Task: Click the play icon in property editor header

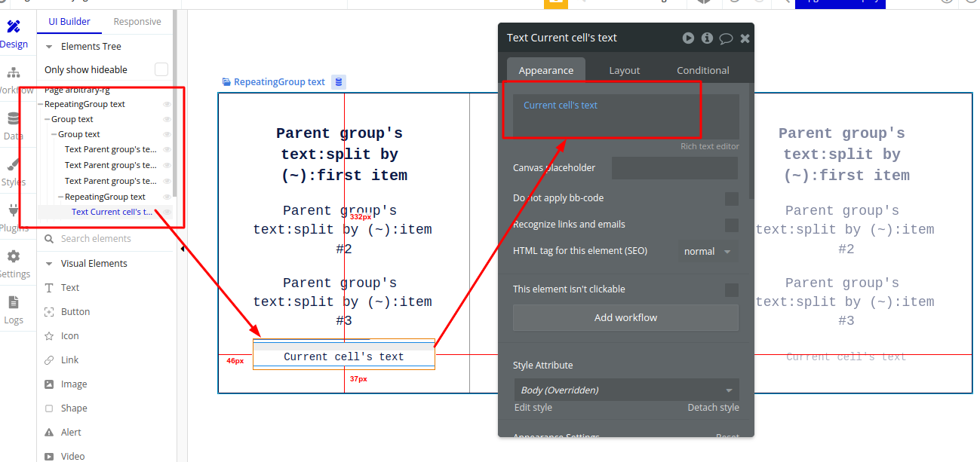Action: point(688,38)
